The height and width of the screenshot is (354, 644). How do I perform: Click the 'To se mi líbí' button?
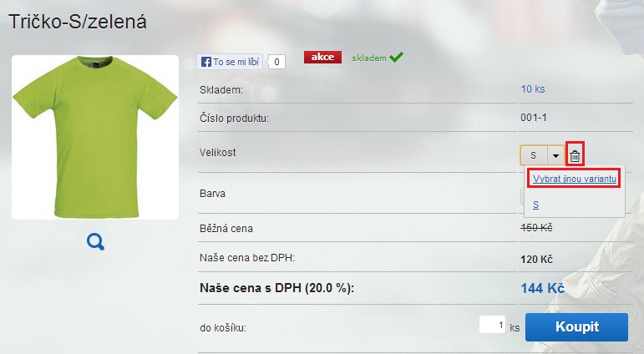[x=230, y=62]
